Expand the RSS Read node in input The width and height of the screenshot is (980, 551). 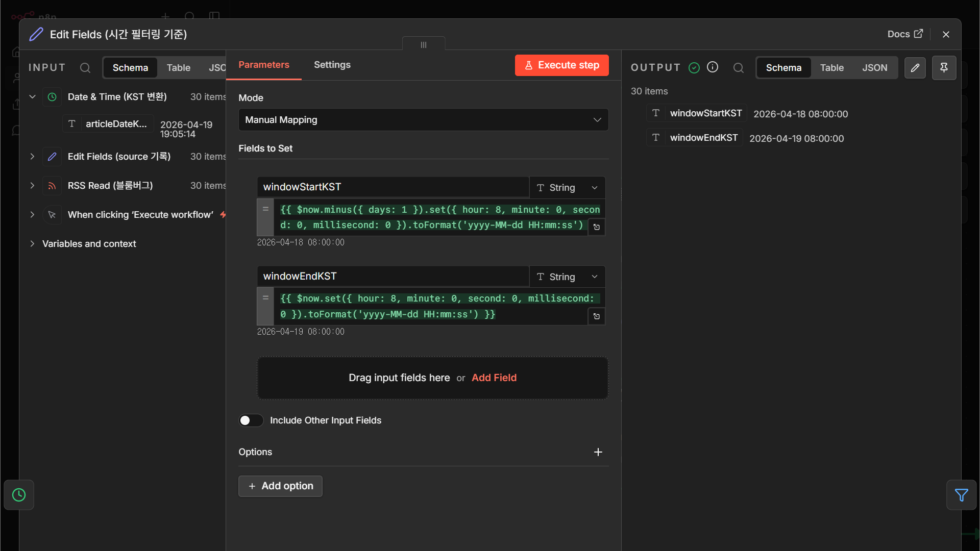coord(32,186)
